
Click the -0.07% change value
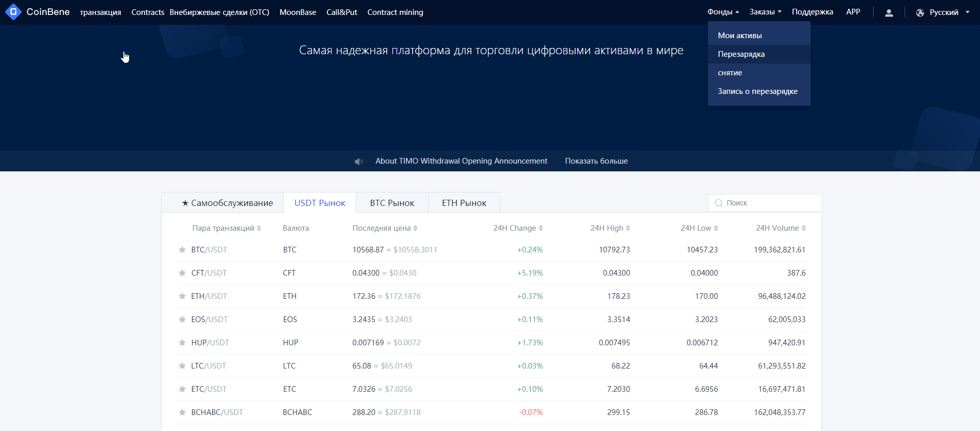pos(531,412)
